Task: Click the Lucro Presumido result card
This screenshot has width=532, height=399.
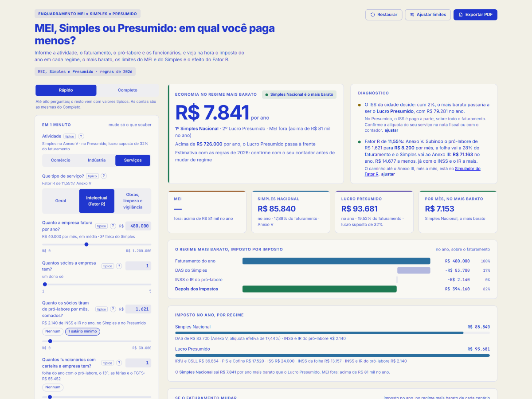Action: pos(374,212)
